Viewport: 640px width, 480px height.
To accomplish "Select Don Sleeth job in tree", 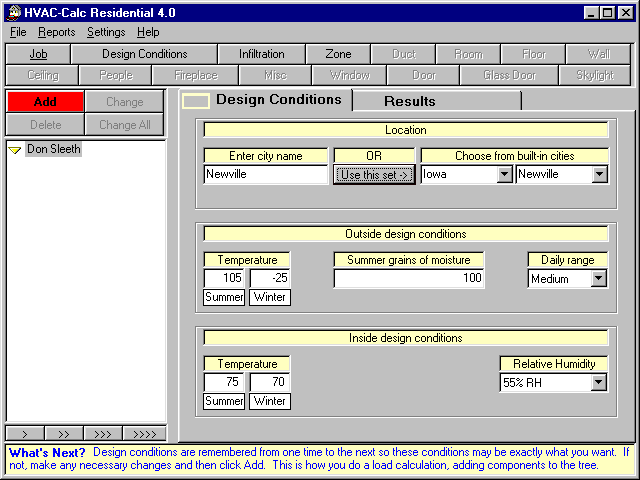I will [53, 149].
